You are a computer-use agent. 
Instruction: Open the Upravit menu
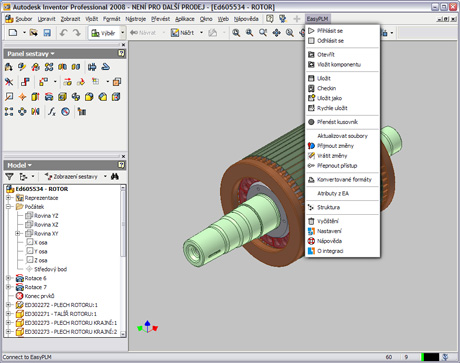tap(46, 19)
